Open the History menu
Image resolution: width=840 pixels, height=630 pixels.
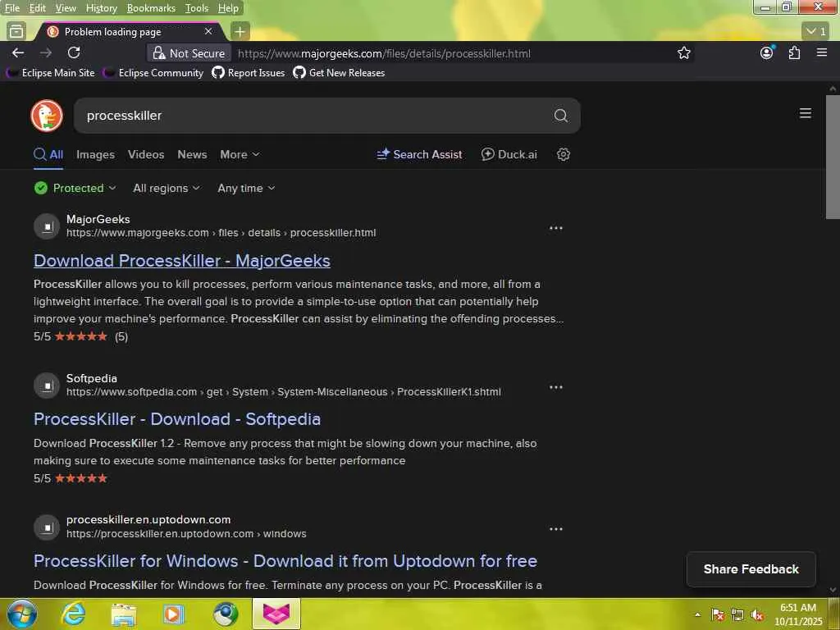pos(101,8)
